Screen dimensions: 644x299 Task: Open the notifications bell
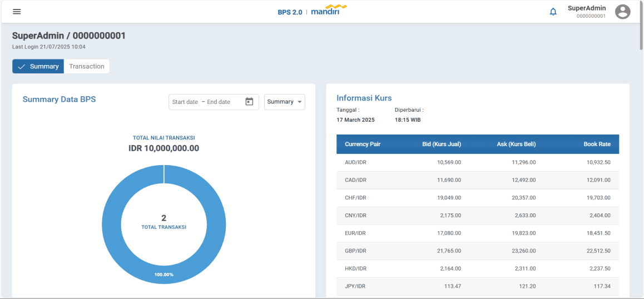click(x=553, y=12)
